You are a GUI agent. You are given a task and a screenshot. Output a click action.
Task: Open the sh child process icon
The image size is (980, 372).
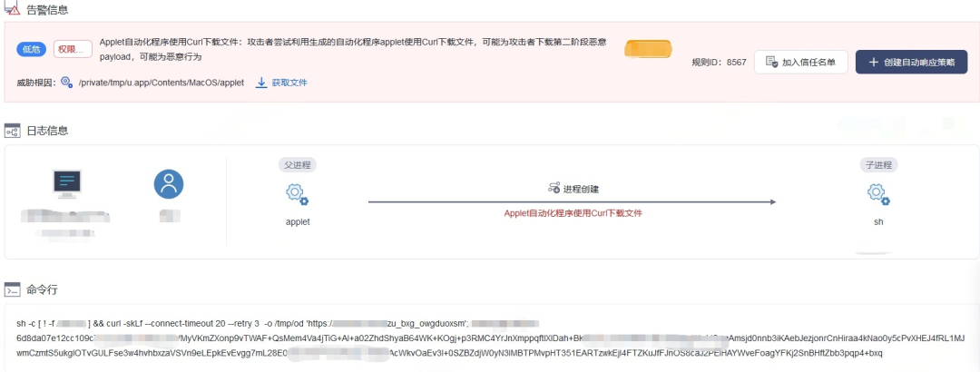point(878,194)
